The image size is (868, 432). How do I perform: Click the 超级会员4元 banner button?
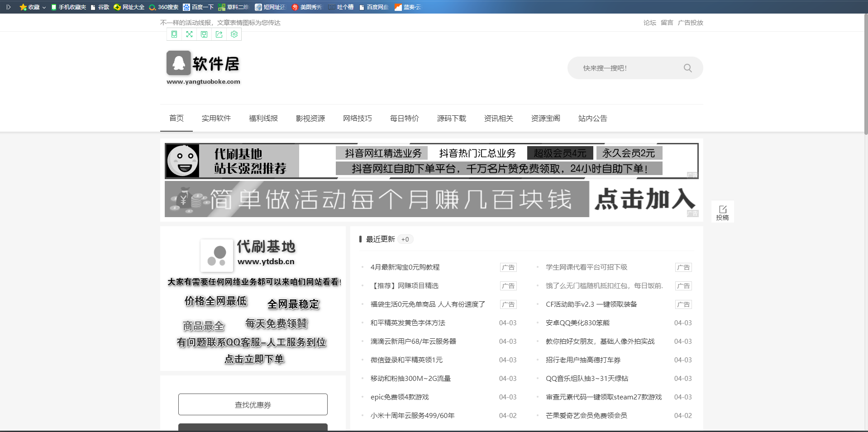(560, 153)
